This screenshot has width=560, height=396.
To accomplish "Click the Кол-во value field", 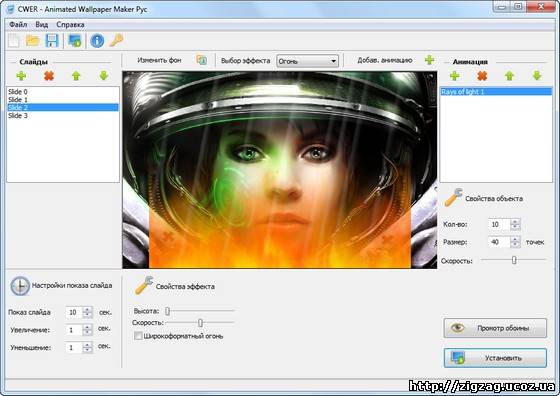I will [499, 224].
